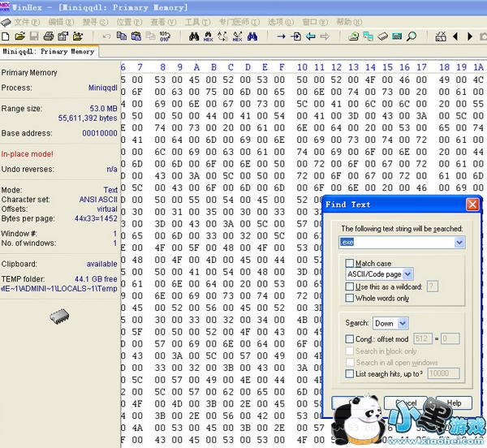Screen dimensions: 487x448
Task: Click the Find Text binoculars icon
Action: (x=195, y=37)
